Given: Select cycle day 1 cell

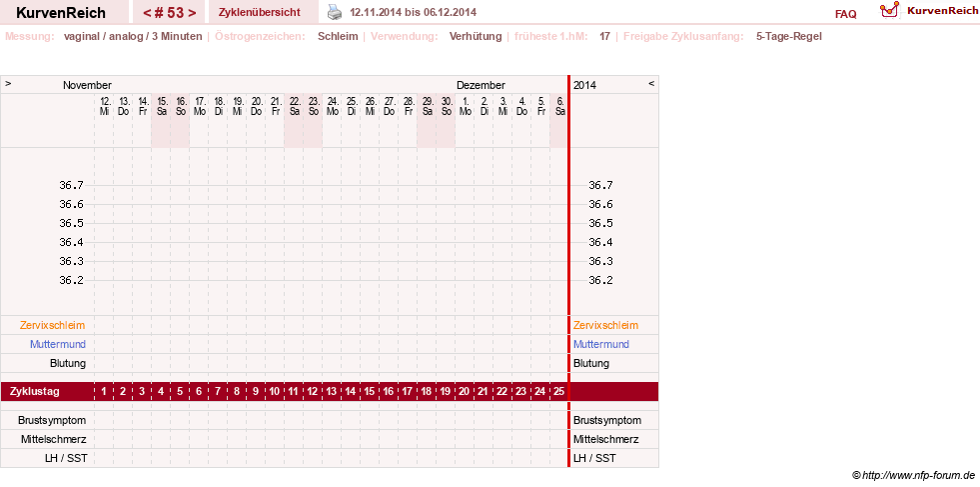Looking at the screenshot, I should click(x=104, y=392).
